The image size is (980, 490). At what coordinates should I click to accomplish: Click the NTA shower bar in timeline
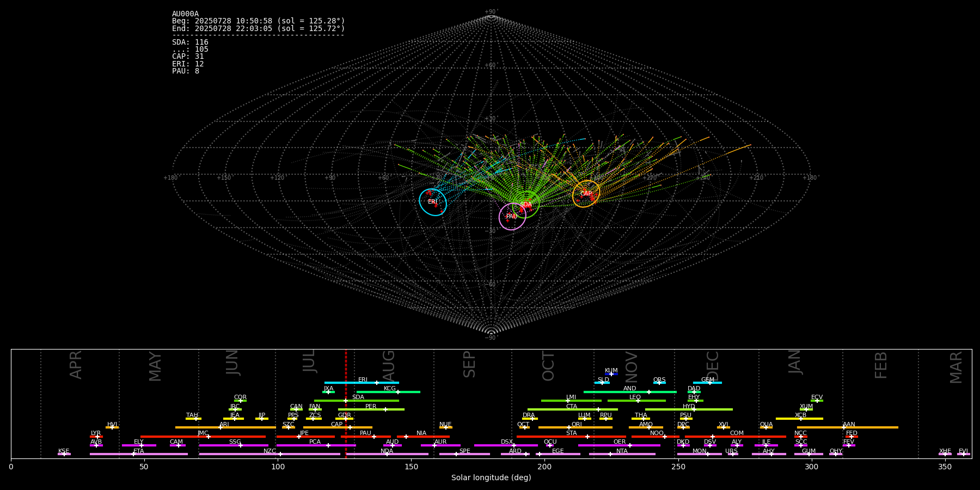point(622,454)
